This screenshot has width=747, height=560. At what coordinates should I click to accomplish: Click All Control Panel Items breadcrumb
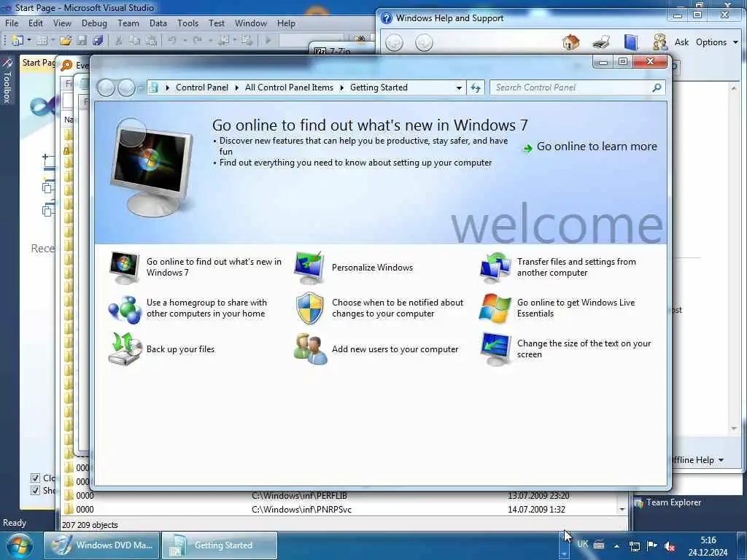tap(289, 87)
